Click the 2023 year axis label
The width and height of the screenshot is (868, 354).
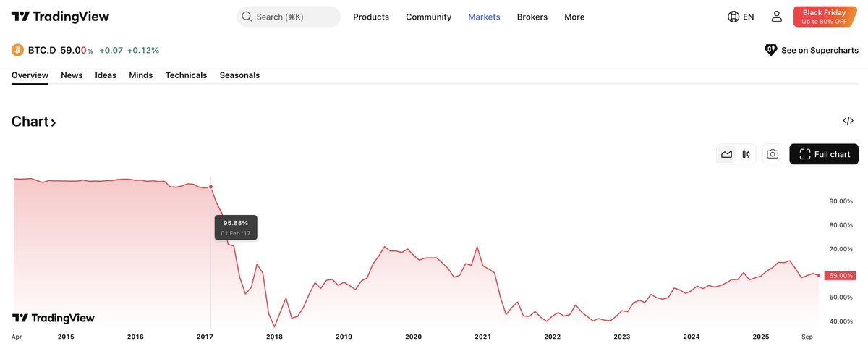pos(621,337)
